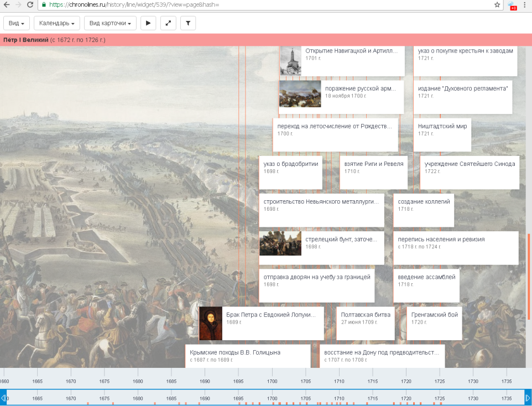The width and height of the screenshot is (532, 406).
Task: Click the left handle of the timeline range slider
Action: coord(3,398)
